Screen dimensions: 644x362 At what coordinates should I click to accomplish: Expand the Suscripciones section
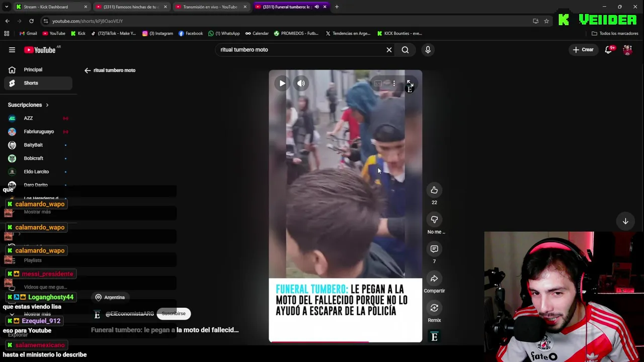click(x=28, y=105)
